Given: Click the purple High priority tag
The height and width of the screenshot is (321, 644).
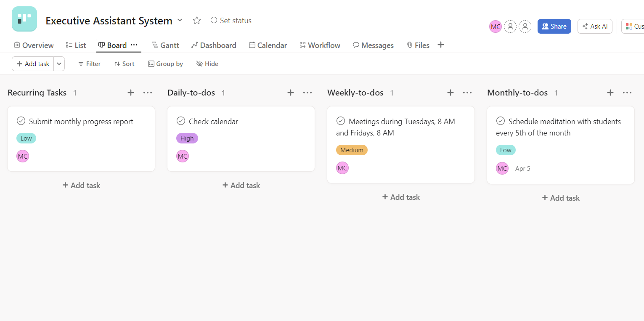Looking at the screenshot, I should pos(187,138).
